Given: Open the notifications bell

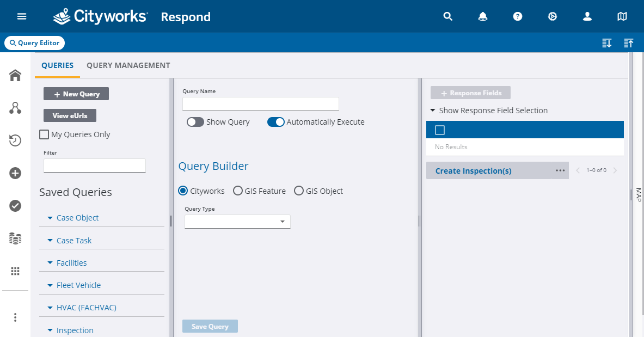Looking at the screenshot, I should [482, 16].
